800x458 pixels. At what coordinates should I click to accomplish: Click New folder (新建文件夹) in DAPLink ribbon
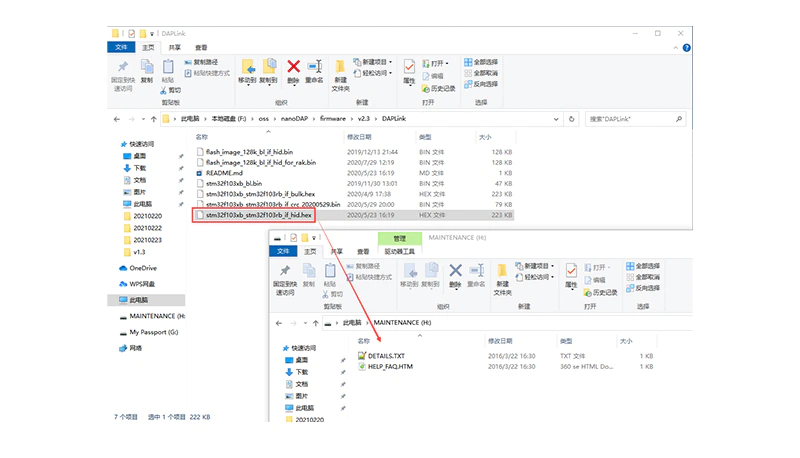click(340, 75)
